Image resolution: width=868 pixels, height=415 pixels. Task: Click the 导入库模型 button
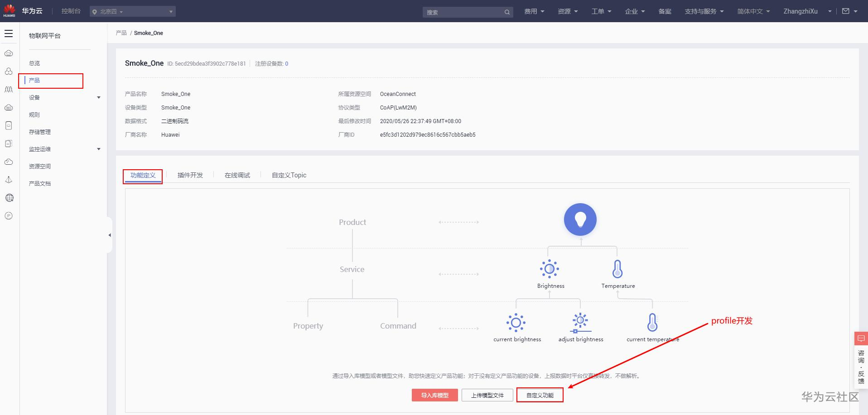435,395
